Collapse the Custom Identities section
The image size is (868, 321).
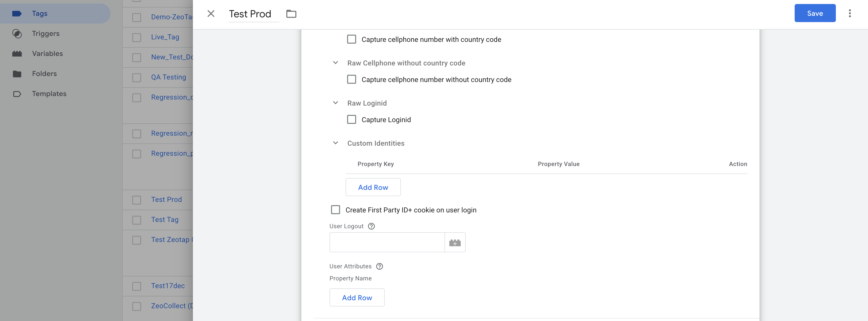pyautogui.click(x=335, y=143)
